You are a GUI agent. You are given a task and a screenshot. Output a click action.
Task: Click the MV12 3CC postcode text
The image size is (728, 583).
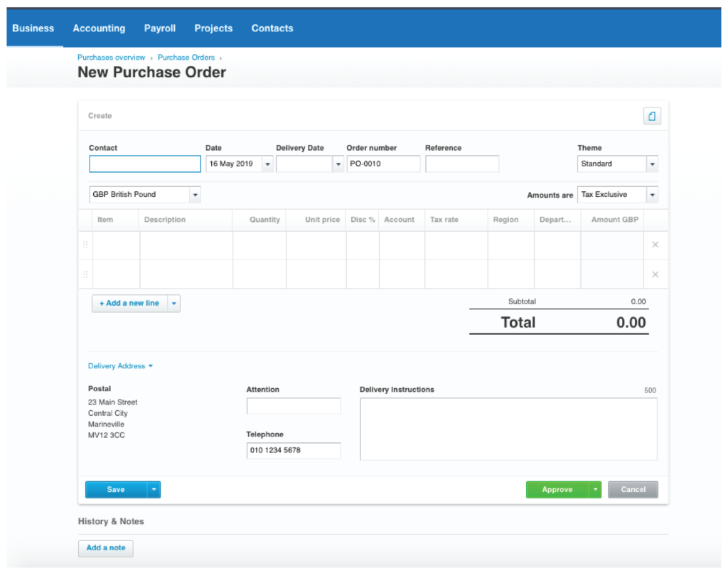(107, 435)
